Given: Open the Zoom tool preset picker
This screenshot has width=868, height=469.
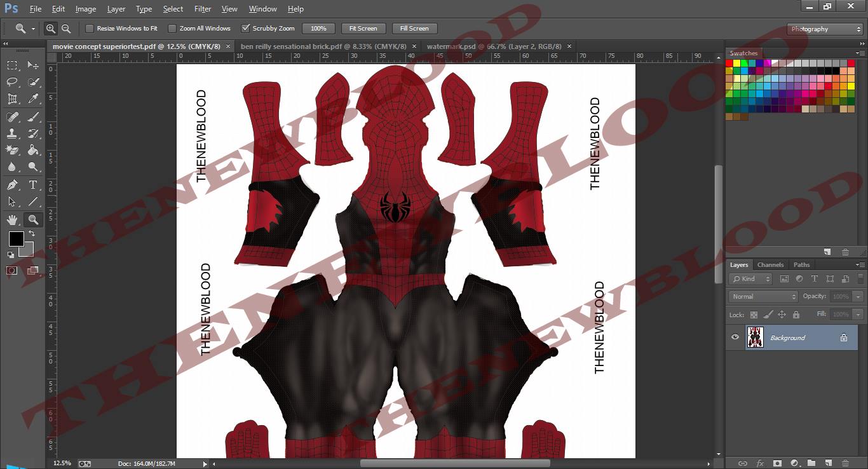Looking at the screenshot, I should [24, 29].
